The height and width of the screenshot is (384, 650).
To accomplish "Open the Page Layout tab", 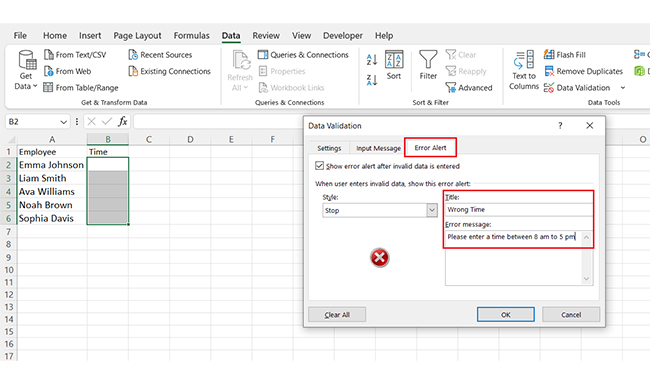I will 137,36.
